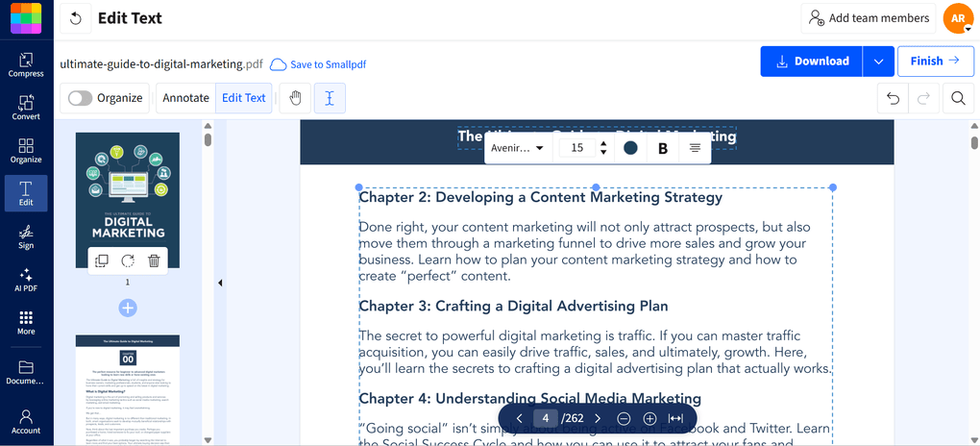Duplicate page 1 via thumbnail icon
Image resolution: width=980 pixels, height=446 pixels.
(x=101, y=260)
